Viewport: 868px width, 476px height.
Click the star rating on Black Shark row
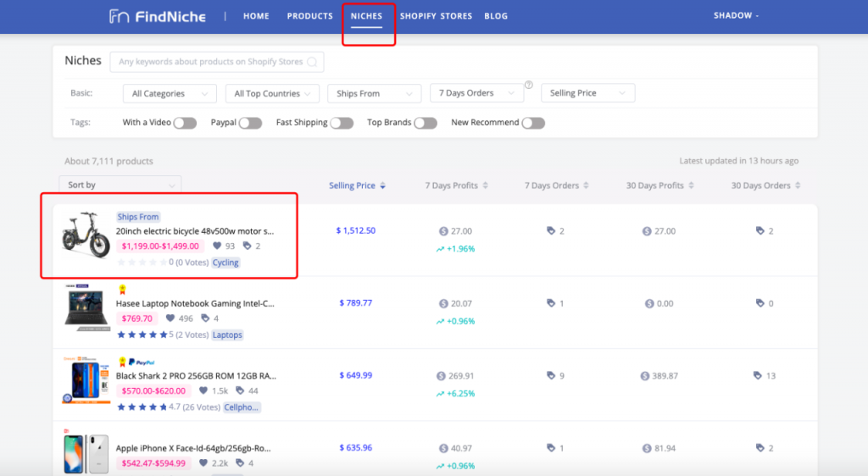142,407
